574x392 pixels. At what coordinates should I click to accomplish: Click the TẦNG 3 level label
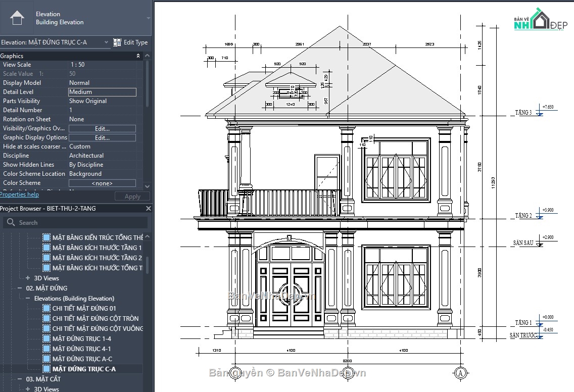pos(523,112)
